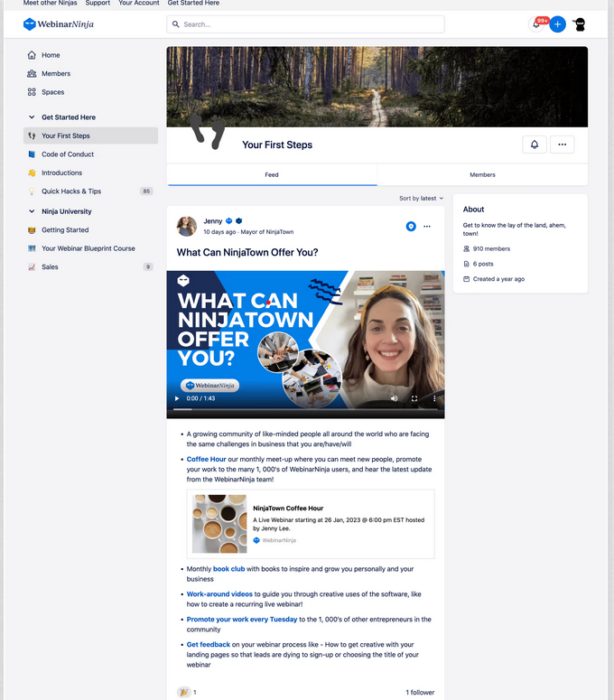Viewport: 614px width, 700px height.
Task: Click the blue plus create button
Action: click(557, 24)
